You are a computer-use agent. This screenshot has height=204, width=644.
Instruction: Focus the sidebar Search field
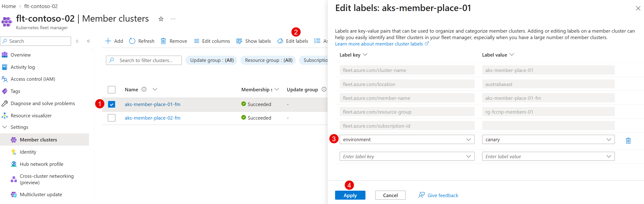[x=36, y=41]
